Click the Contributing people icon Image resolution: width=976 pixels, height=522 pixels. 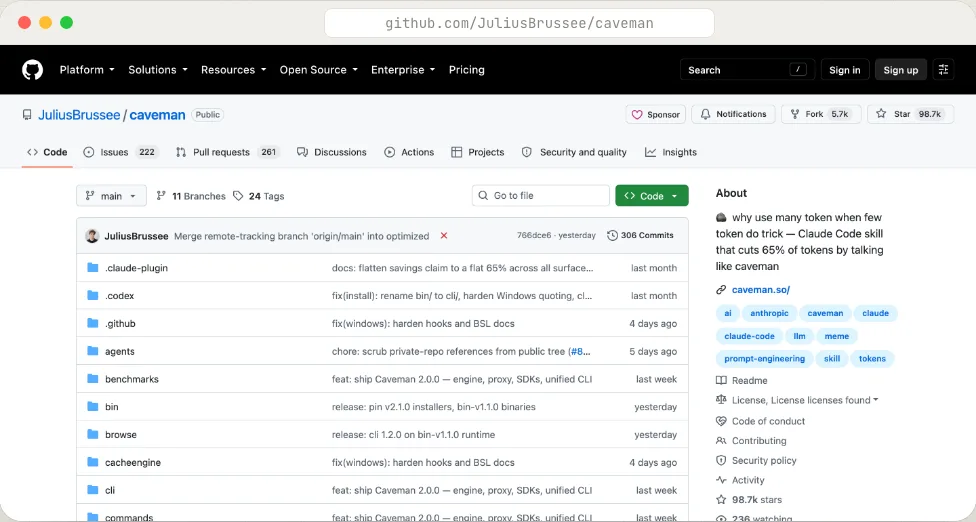[721, 440]
